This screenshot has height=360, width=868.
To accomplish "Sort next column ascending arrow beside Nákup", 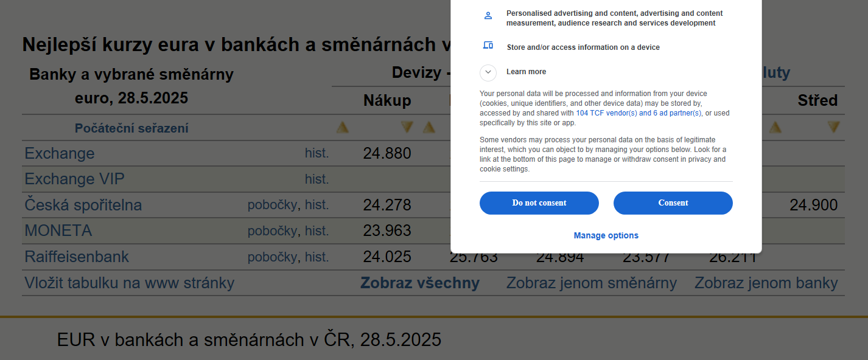I will click(429, 128).
